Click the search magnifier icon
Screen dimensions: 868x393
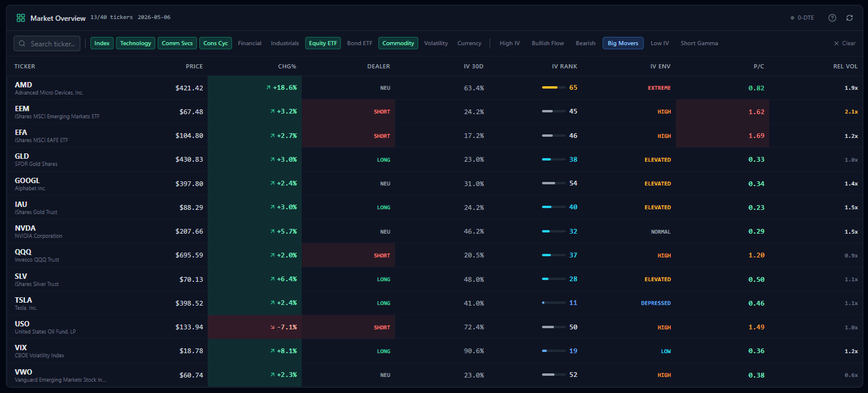[x=23, y=43]
